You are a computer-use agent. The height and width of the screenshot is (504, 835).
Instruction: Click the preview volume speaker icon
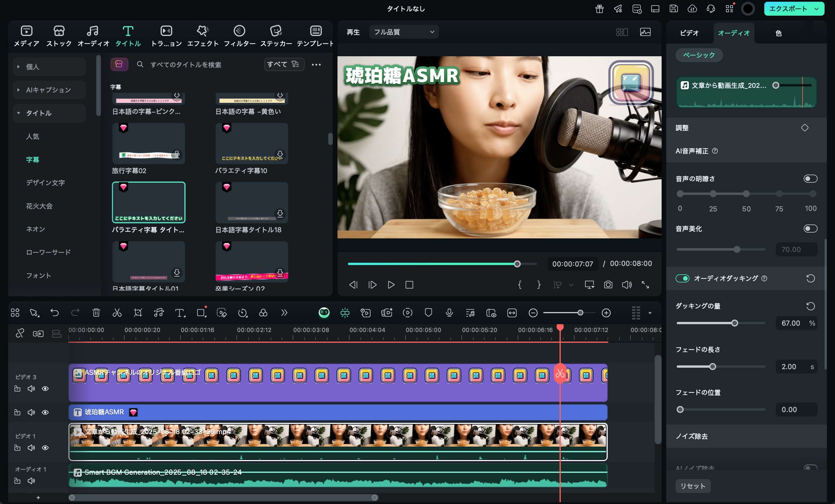point(627,285)
